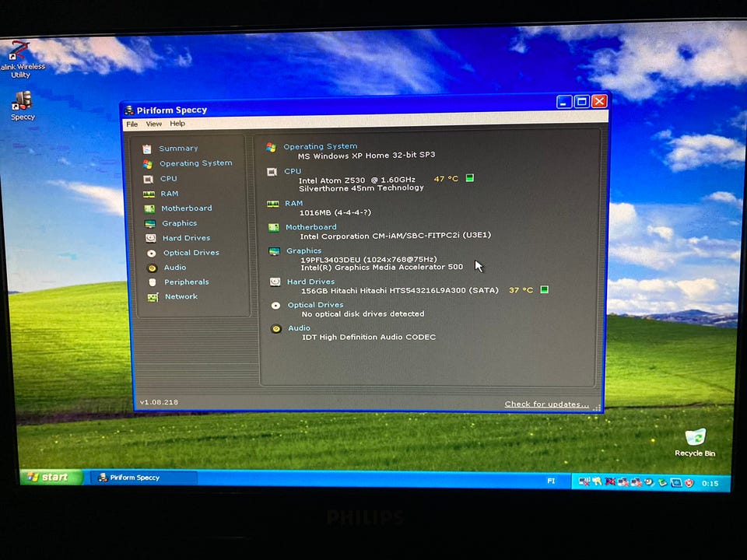
Task: Click the Operating System sidebar icon
Action: [148, 164]
